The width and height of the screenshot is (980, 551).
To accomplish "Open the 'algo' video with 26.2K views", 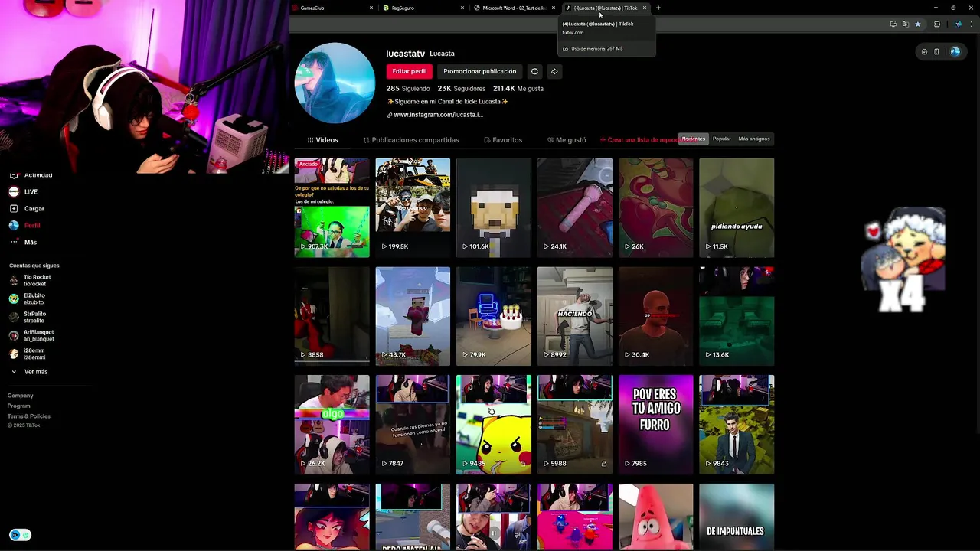I will click(x=332, y=425).
